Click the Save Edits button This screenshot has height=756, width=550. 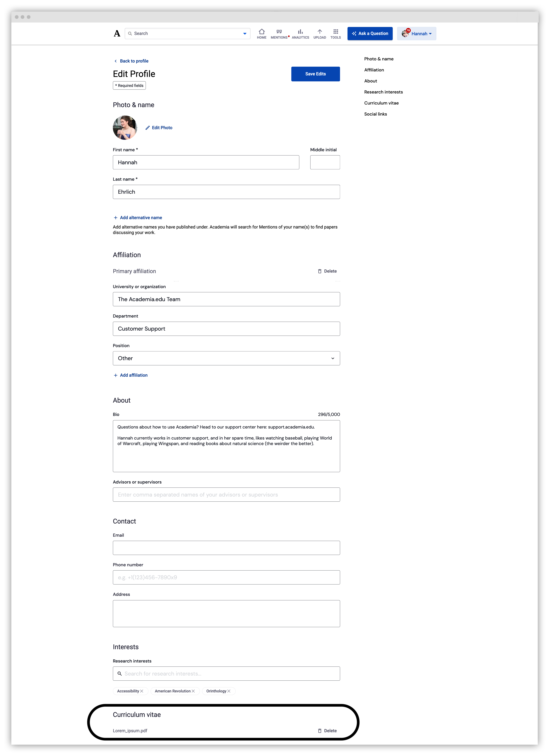click(315, 74)
